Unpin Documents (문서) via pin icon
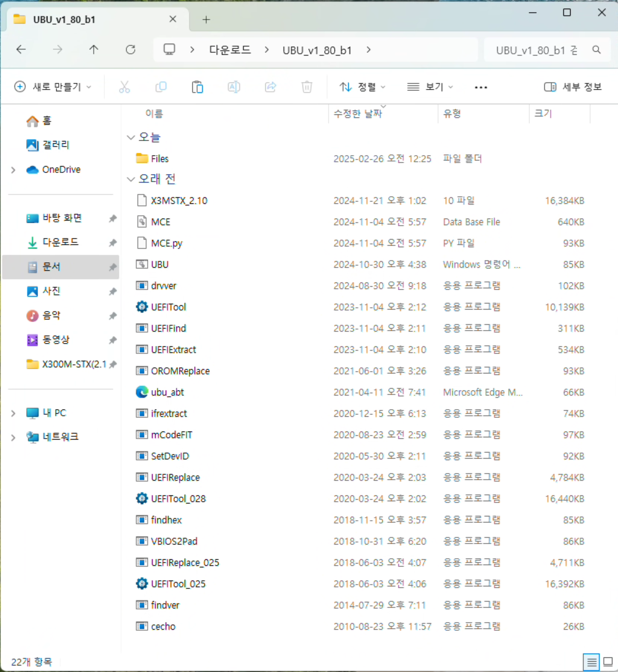The height and width of the screenshot is (672, 618). (x=113, y=267)
